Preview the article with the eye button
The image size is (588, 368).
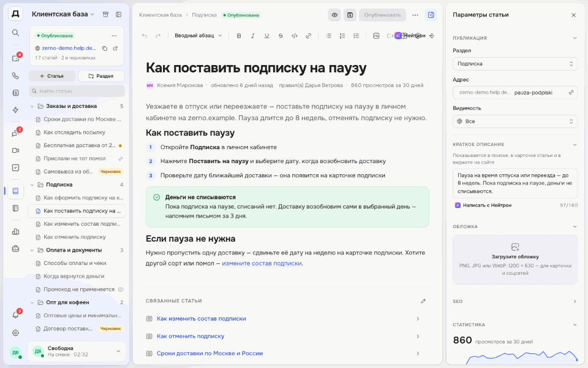[334, 15]
